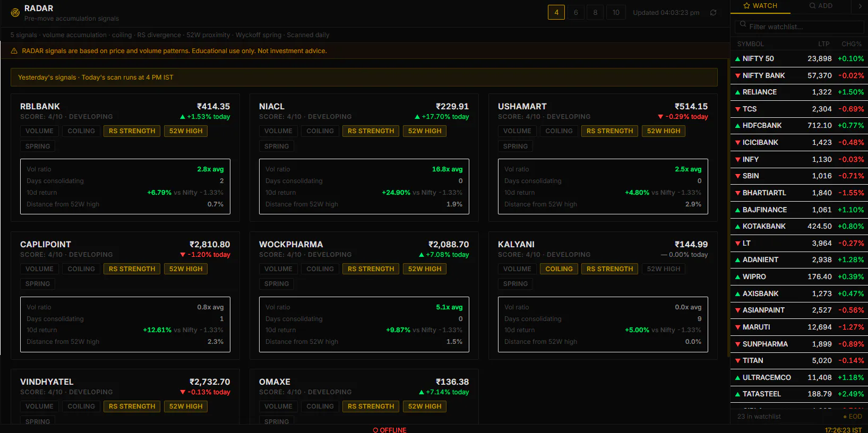The height and width of the screenshot is (433, 868).
Task: Click the RADAR logo icon
Action: [15, 13]
